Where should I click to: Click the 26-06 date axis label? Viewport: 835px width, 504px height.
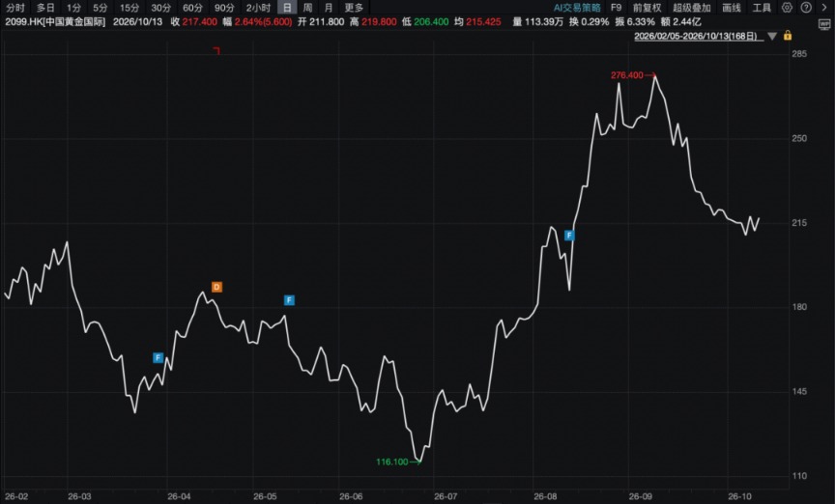(351, 496)
